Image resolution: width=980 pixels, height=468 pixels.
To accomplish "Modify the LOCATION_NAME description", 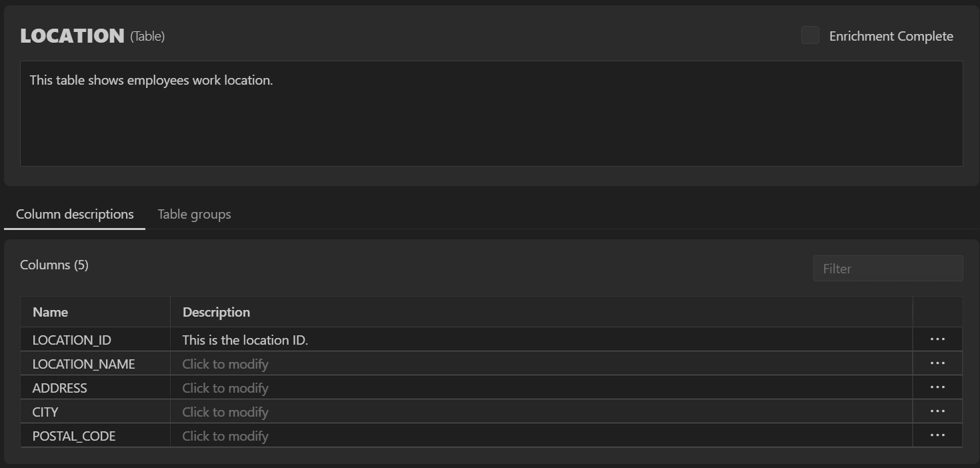I will point(541,363).
